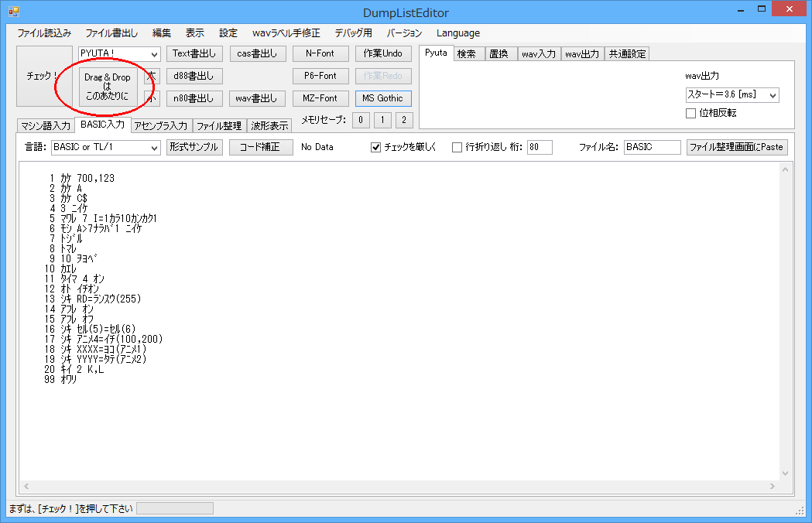This screenshot has width=812, height=523.
Task: Click the horizontal scrollbar left arrow
Action: (26, 486)
